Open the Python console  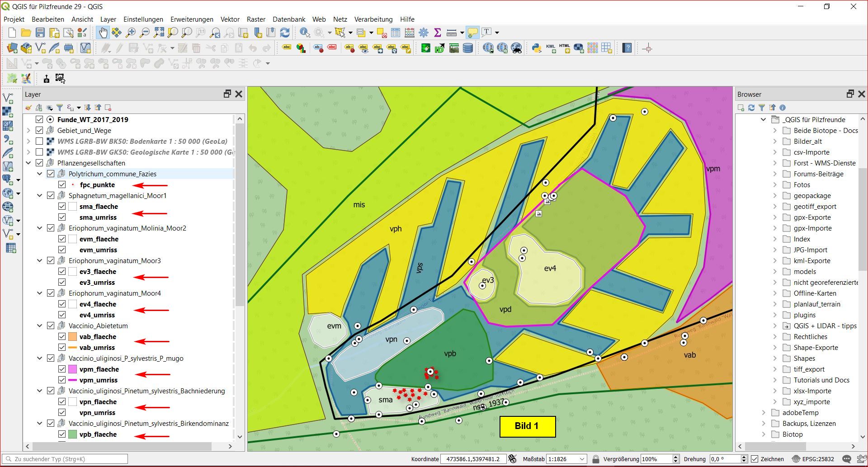[x=537, y=48]
